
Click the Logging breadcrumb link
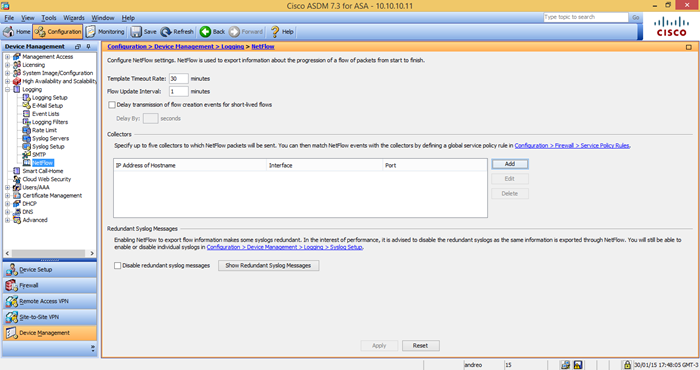pos(233,46)
